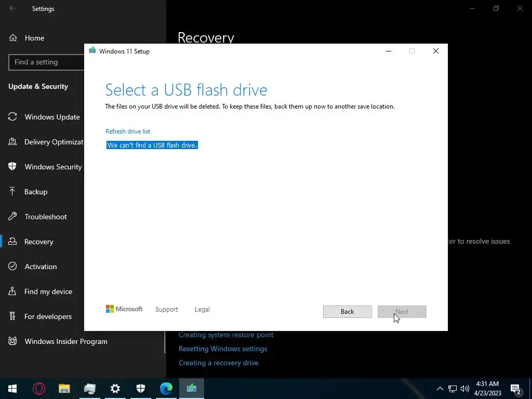Open Settings gear icon on taskbar
This screenshot has height=399, width=532.
(x=115, y=389)
